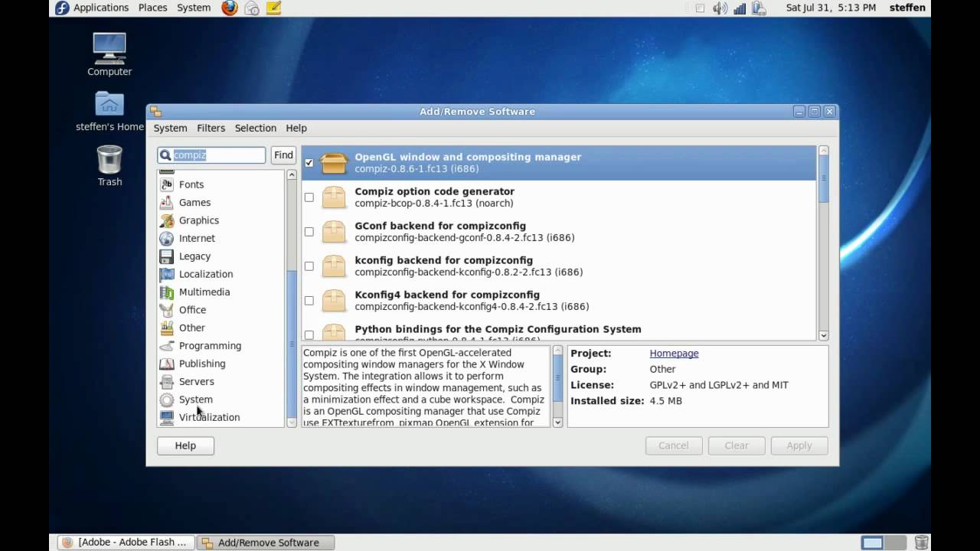Check the compizconfig-backend-kconfig checkbox

click(x=309, y=266)
